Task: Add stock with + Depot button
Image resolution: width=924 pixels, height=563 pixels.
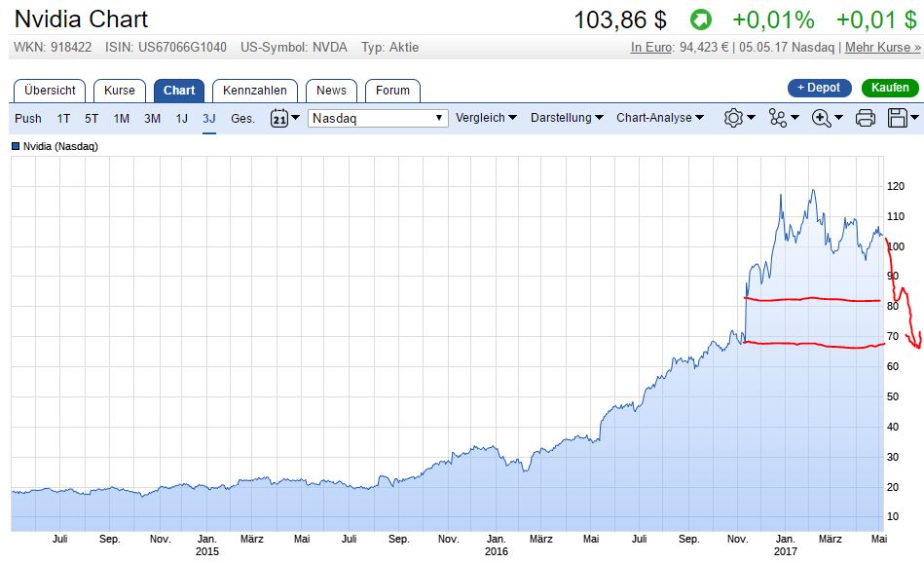Action: tap(819, 88)
